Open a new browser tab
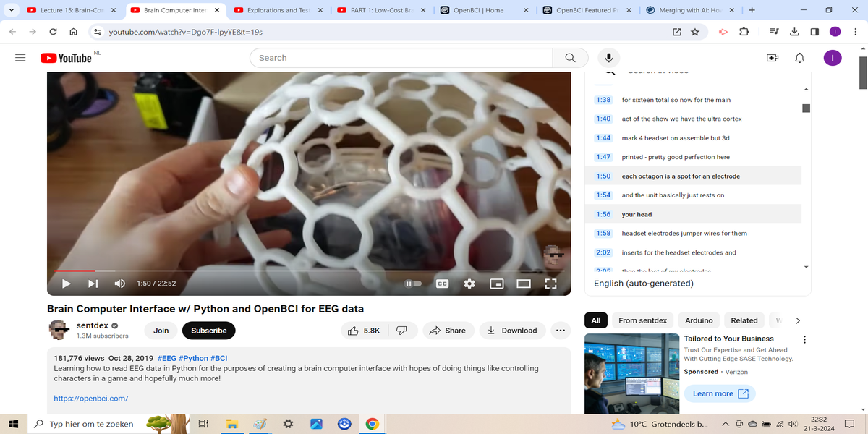 tap(752, 10)
